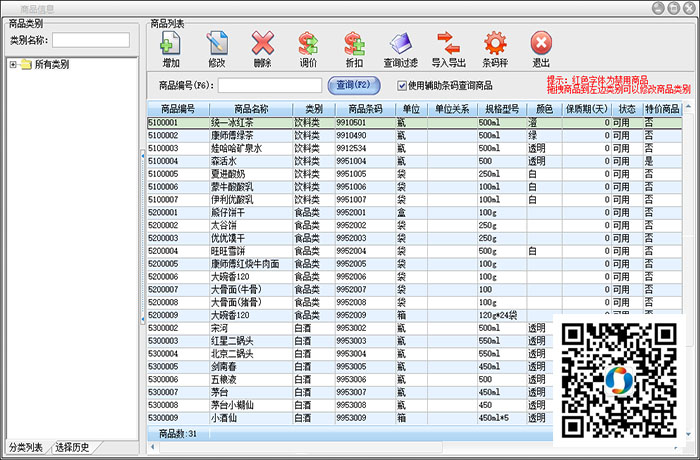Select the row 娃哈哈矿泉水
Screen dimensions: 700x460
click(414, 148)
